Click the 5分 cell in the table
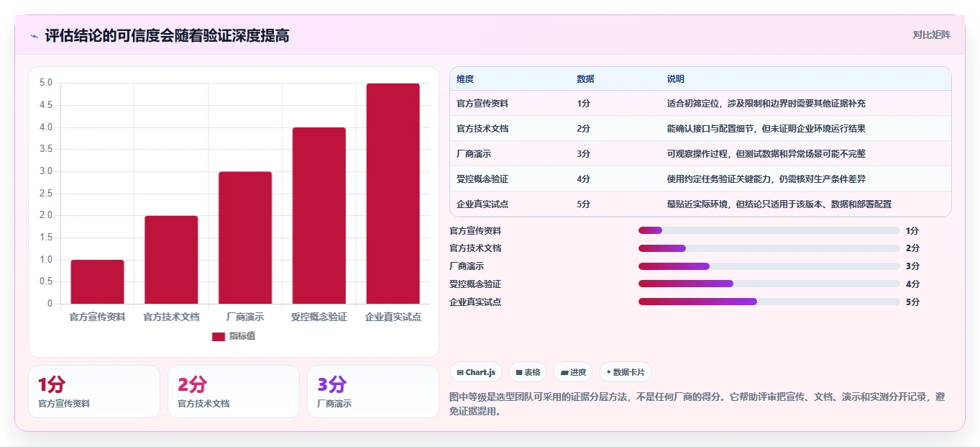Viewport: 980px width, 447px height. tap(583, 204)
